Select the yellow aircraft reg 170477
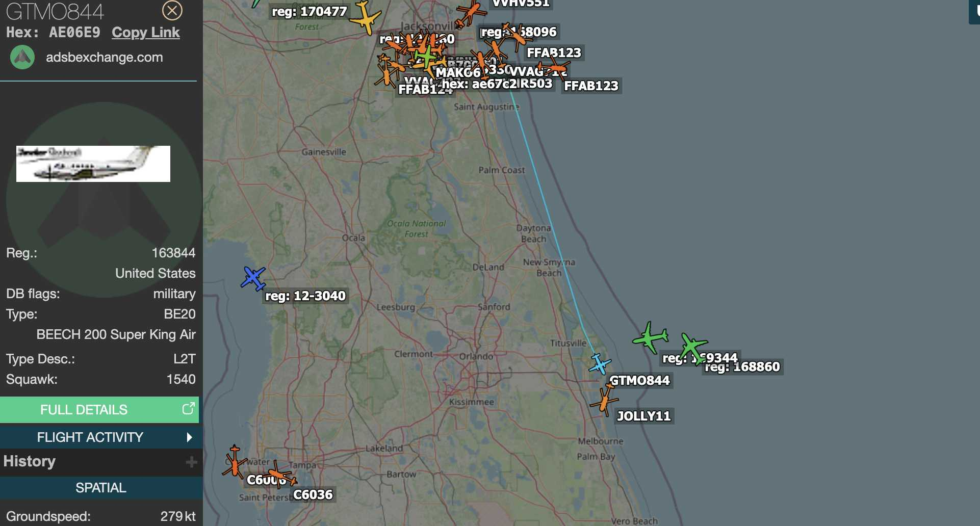 click(x=365, y=17)
